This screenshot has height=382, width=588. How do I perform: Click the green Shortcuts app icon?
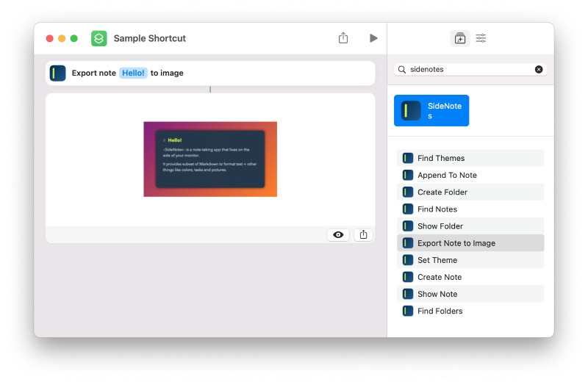pos(99,38)
